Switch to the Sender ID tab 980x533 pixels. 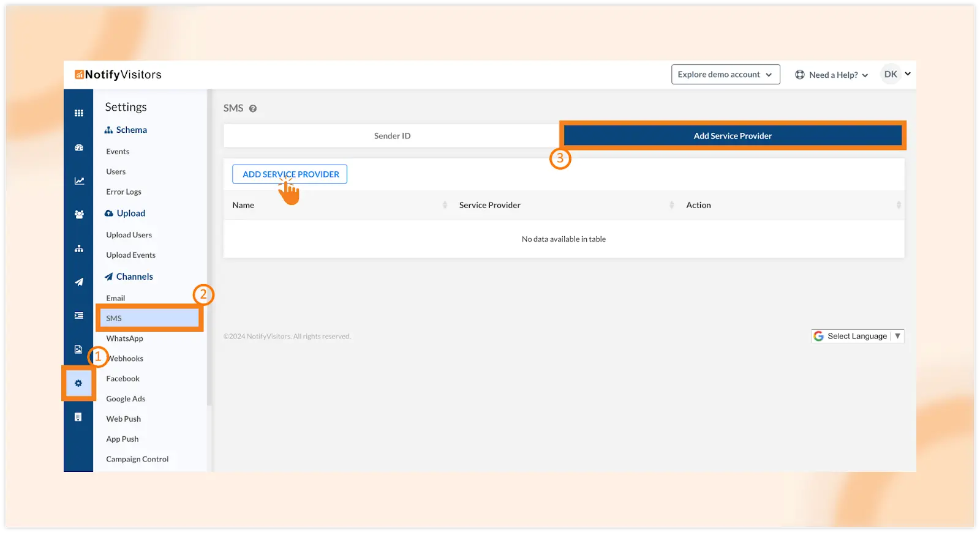(392, 136)
